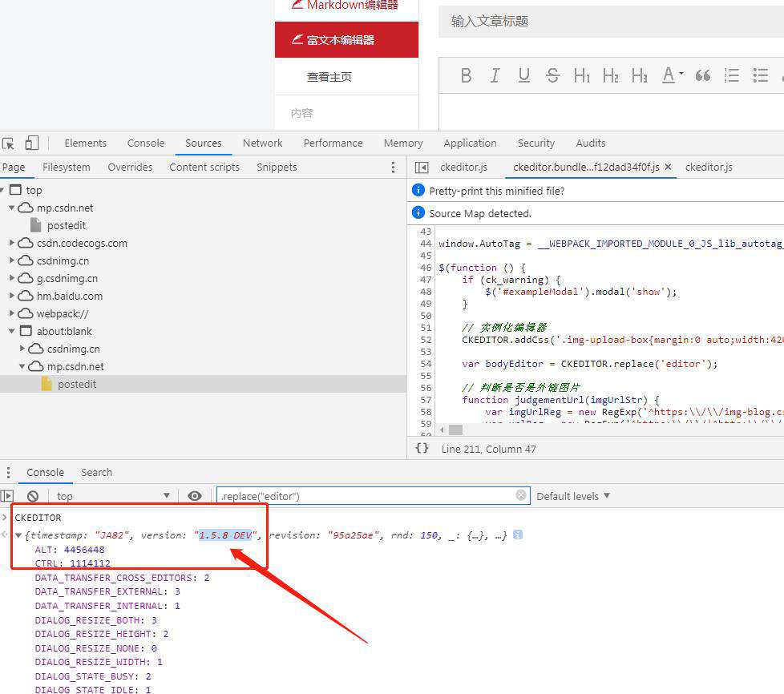Open the Application panel
784x694 pixels.
pyautogui.click(x=470, y=143)
